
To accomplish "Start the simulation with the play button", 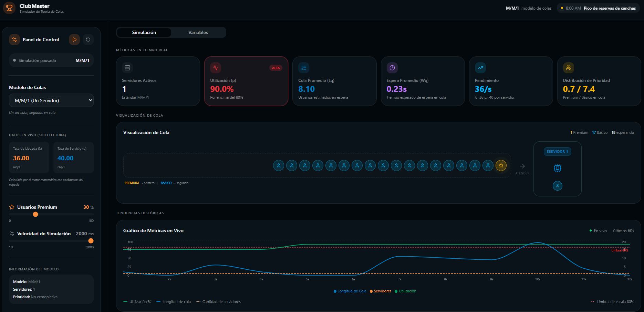I will point(74,40).
